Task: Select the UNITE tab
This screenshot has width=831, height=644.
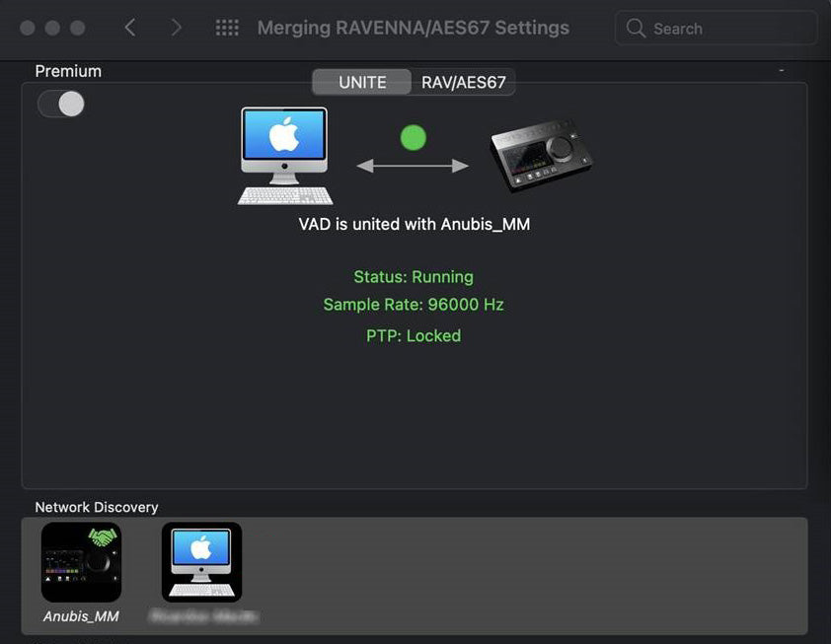Action: point(361,82)
